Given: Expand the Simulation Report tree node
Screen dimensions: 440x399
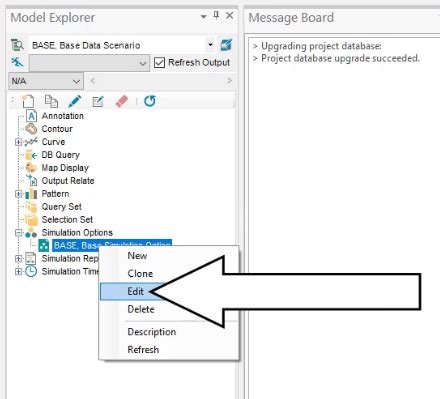Looking at the screenshot, I should pos(18,259).
